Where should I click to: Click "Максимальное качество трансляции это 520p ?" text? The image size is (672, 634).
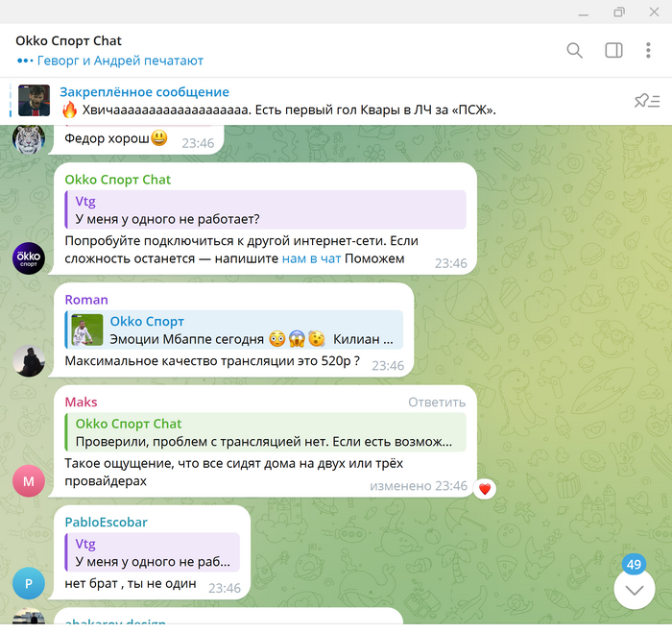[x=212, y=361]
